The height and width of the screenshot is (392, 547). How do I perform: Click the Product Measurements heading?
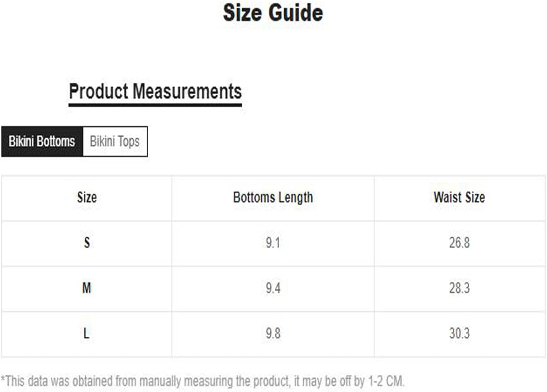tap(155, 91)
